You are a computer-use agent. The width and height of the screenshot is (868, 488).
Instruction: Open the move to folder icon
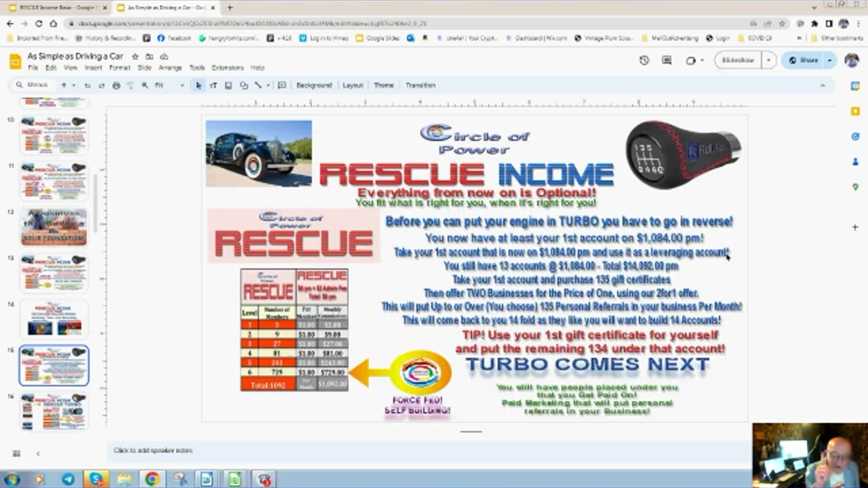click(x=149, y=56)
